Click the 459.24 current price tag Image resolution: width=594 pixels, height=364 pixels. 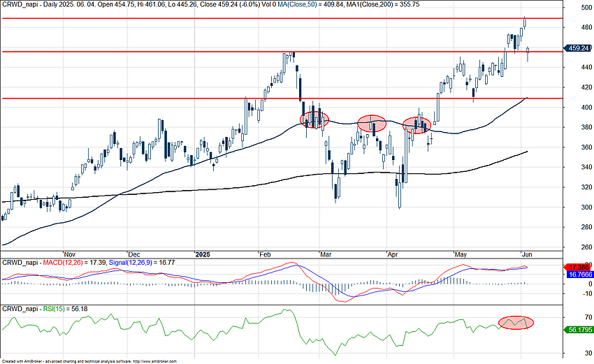point(578,48)
